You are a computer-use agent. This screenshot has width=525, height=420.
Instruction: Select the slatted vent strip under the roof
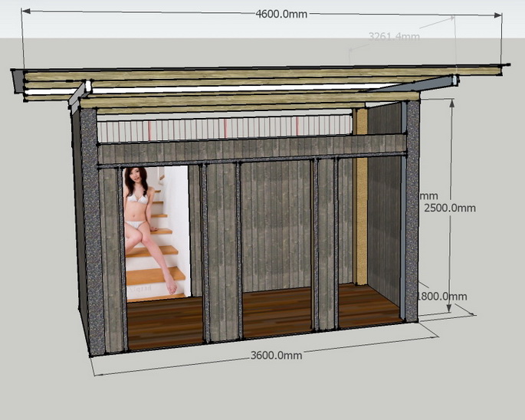point(230,127)
